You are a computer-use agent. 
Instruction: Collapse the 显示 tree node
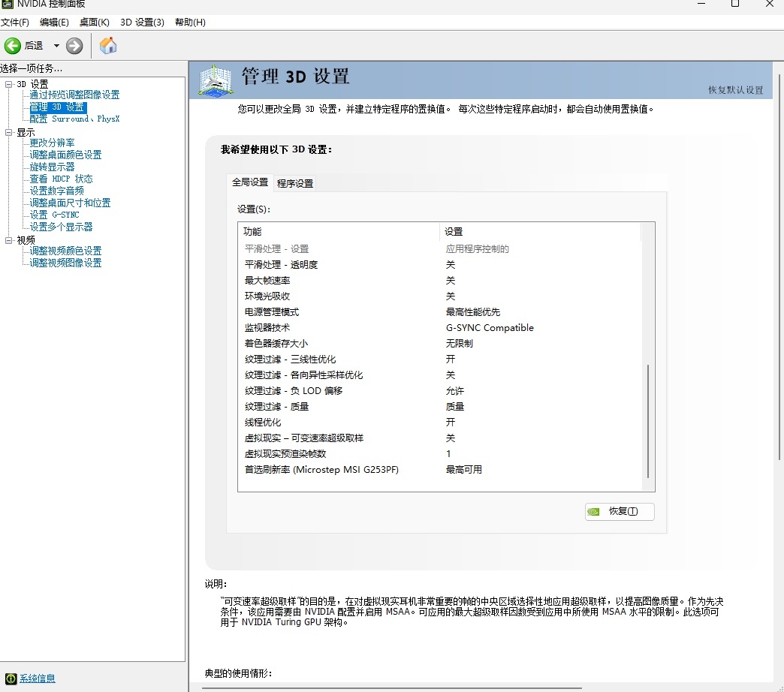pyautogui.click(x=8, y=132)
